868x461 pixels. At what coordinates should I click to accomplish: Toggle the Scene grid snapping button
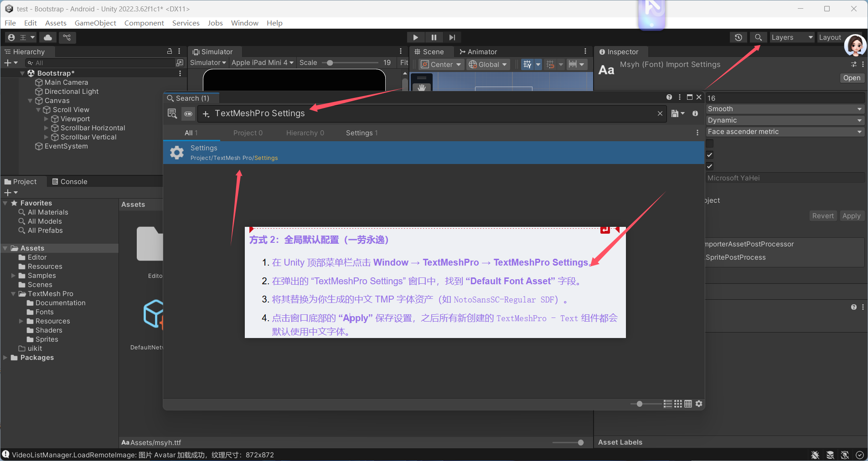point(550,64)
